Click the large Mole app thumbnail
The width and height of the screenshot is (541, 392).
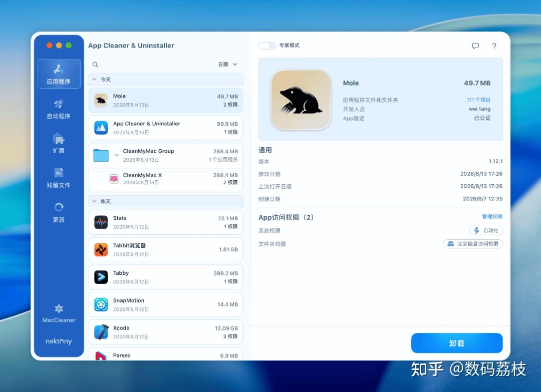point(301,100)
